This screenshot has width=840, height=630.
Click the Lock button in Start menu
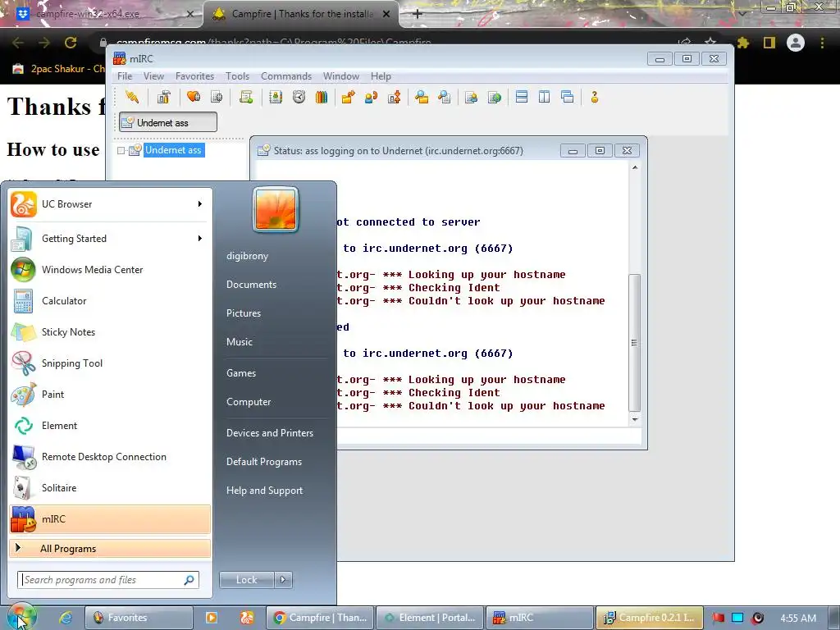tap(246, 580)
